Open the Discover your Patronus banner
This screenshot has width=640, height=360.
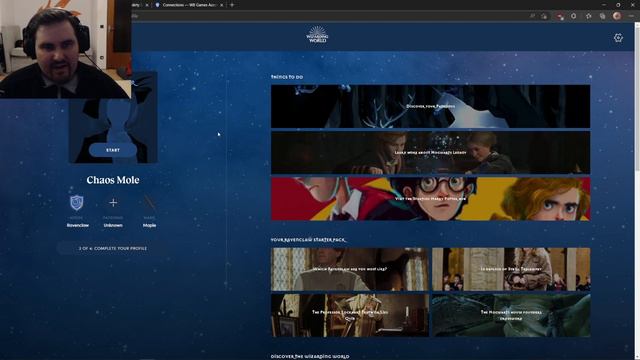[x=430, y=106]
